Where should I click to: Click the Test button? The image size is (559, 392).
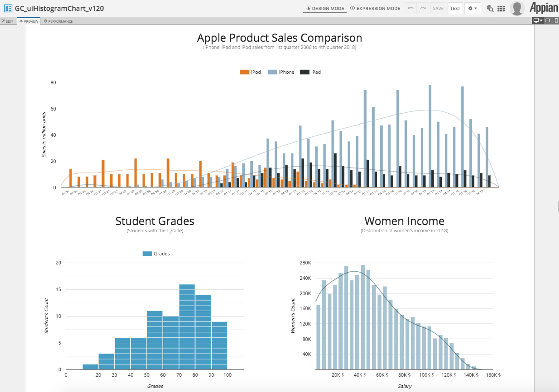tap(455, 9)
